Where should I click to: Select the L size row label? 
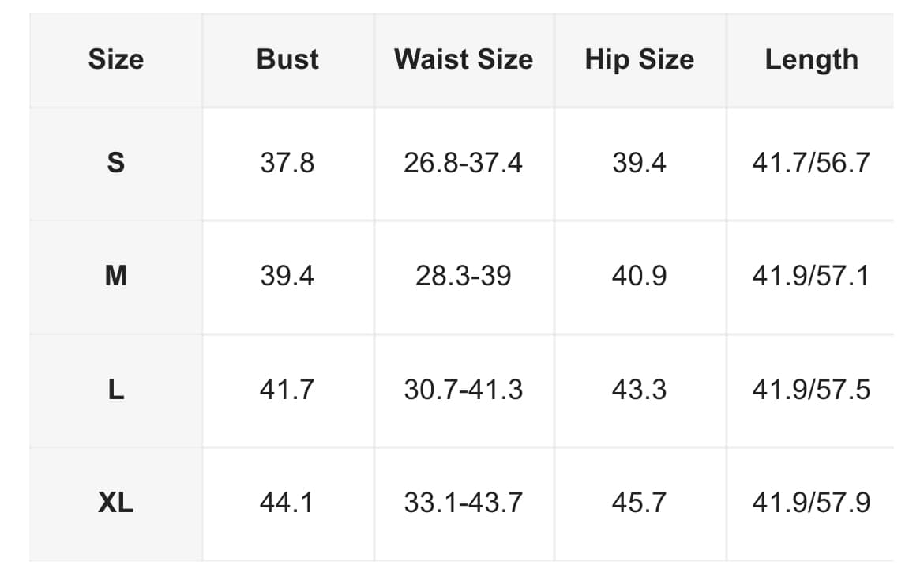point(116,390)
